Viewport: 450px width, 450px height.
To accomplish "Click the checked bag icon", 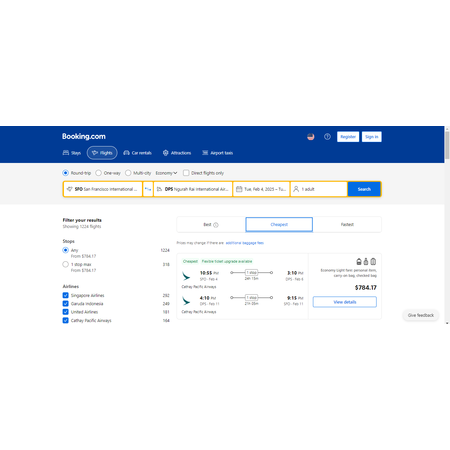I will (373, 262).
